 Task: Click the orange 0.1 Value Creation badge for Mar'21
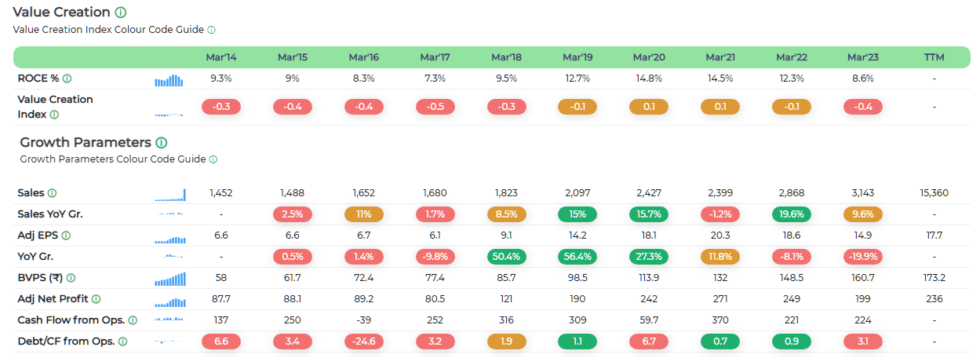pos(720,107)
